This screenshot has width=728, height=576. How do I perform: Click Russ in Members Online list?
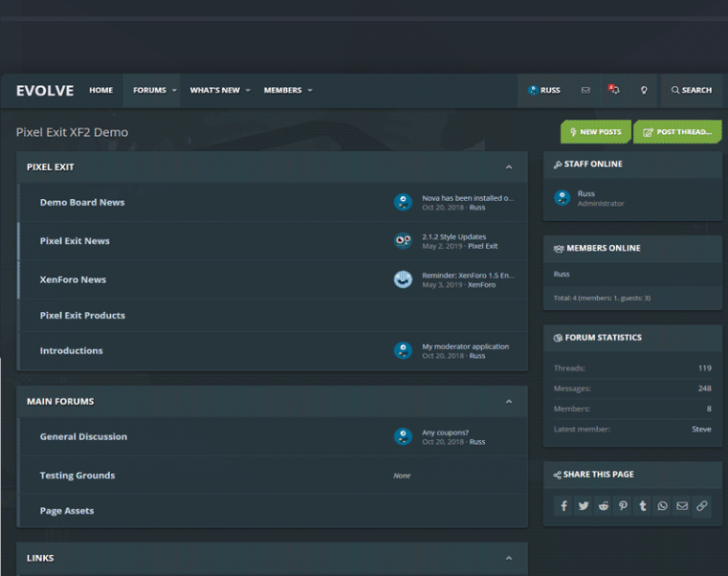point(562,274)
